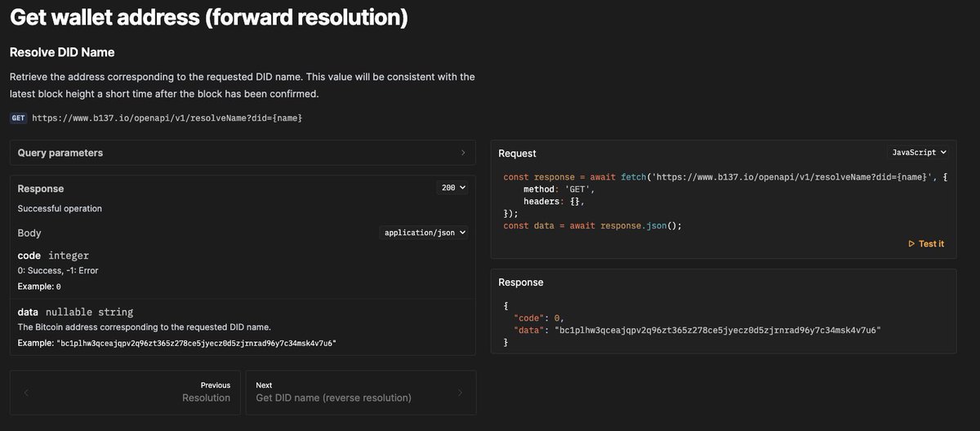980x431 pixels.
Task: Click the Request panel header
Action: click(x=517, y=153)
